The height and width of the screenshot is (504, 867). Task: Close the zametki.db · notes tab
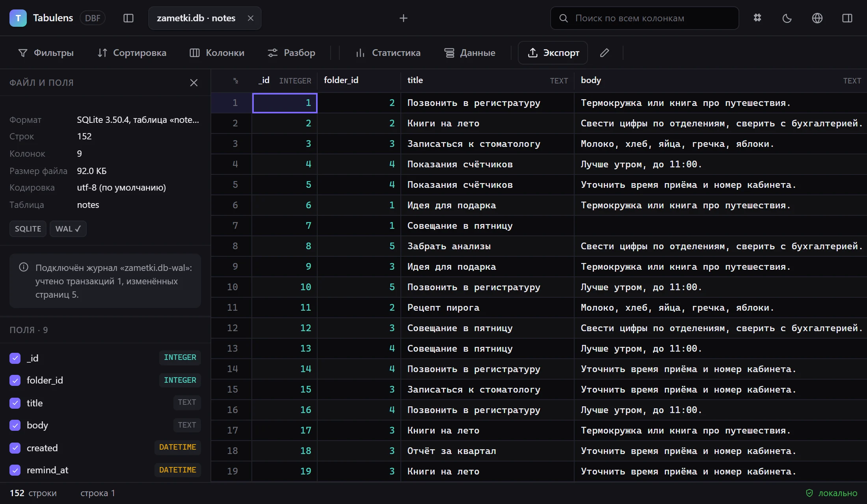click(x=250, y=18)
